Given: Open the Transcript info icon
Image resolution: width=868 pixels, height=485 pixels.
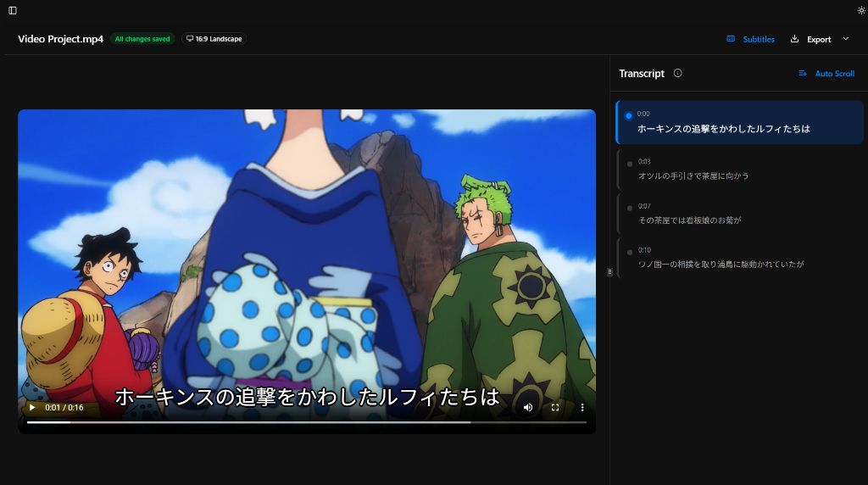Looking at the screenshot, I should pos(677,73).
